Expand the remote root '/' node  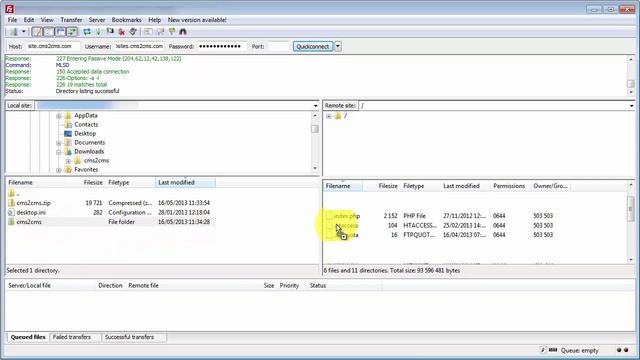[329, 116]
